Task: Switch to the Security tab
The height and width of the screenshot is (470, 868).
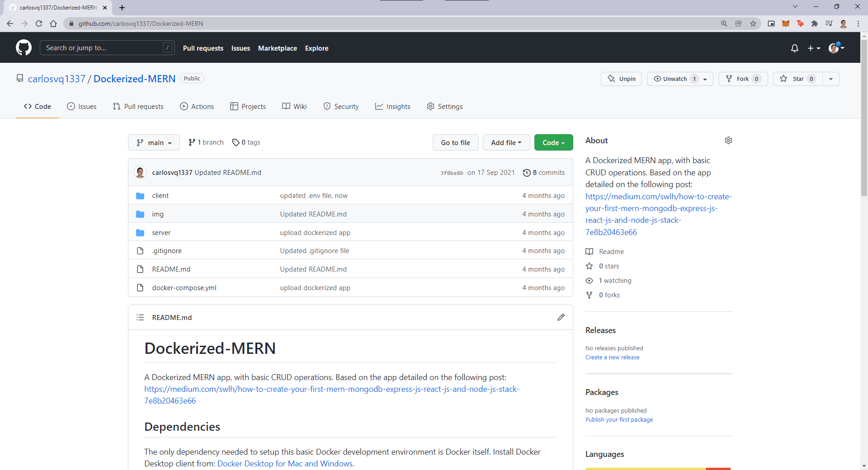Action: 341,106
